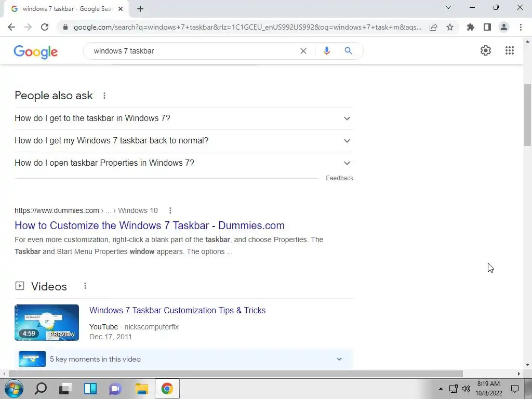Screen dimensions: 532x399
Task: Click the browser forward arrow
Action: 28,27
